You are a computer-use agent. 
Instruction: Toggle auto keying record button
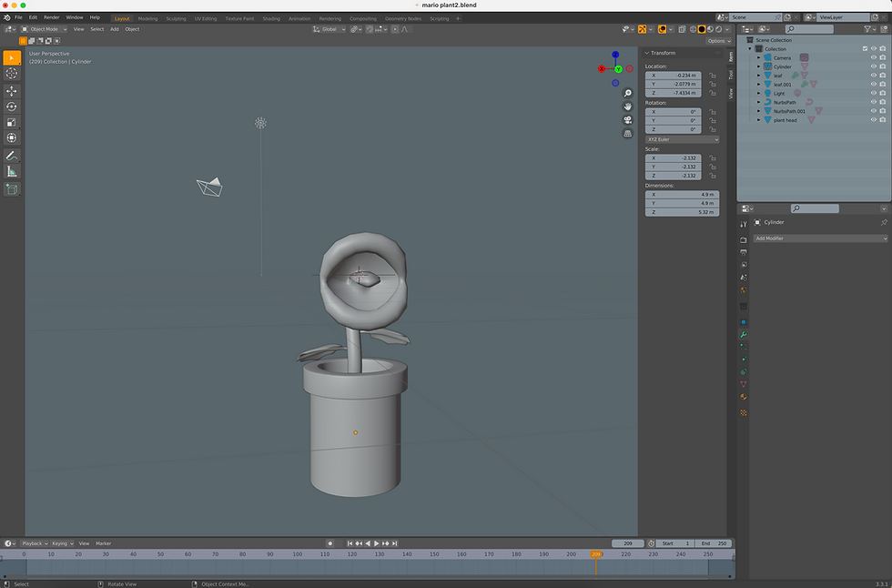[329, 543]
